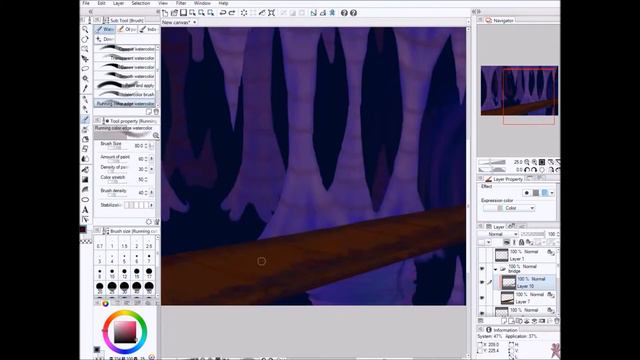The height and width of the screenshot is (360, 640).
Task: Click the Undo arrow icon
Action: coord(223,13)
